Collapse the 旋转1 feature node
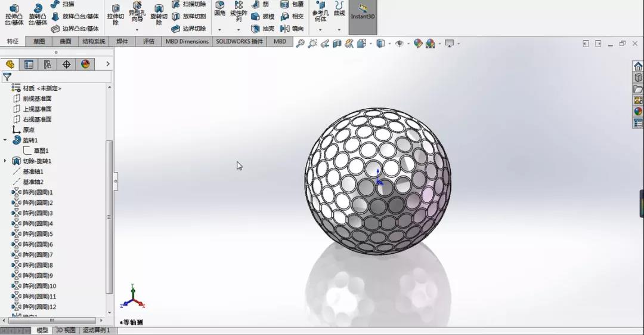644x335 pixels. click(5, 140)
